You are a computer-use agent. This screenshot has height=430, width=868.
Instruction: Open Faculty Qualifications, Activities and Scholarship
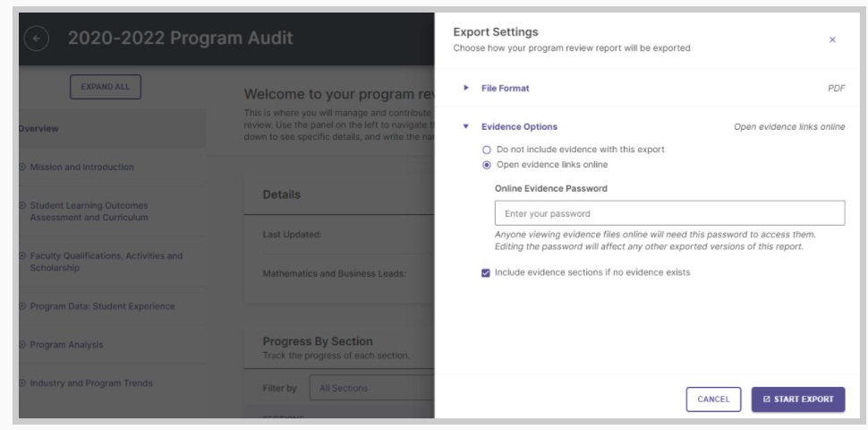pos(106,262)
